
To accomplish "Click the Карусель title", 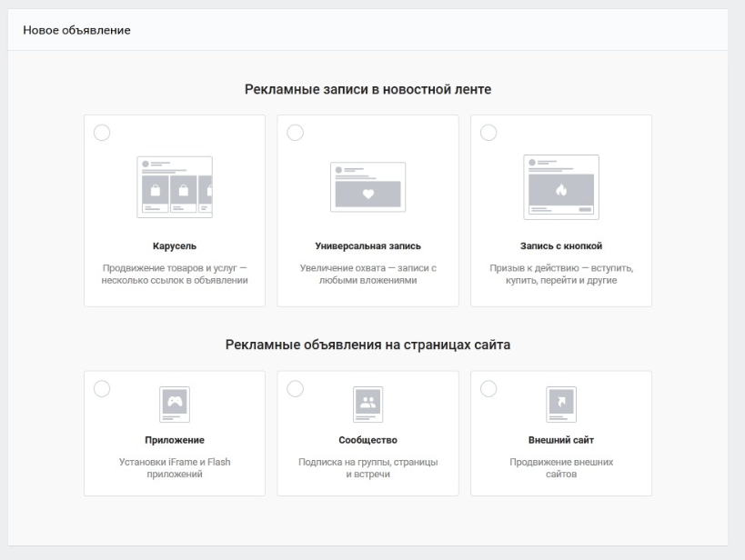I will [x=175, y=246].
